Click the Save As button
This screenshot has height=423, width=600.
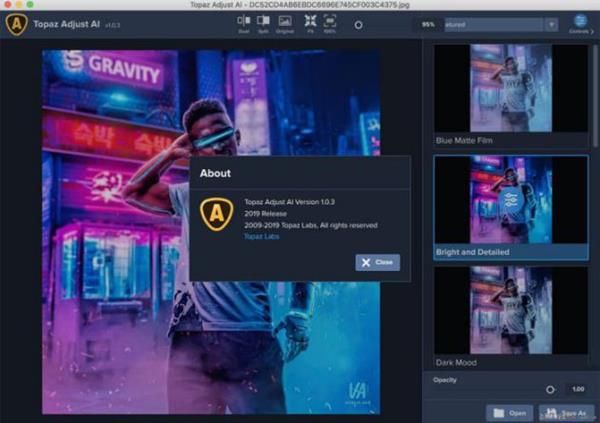(566, 412)
